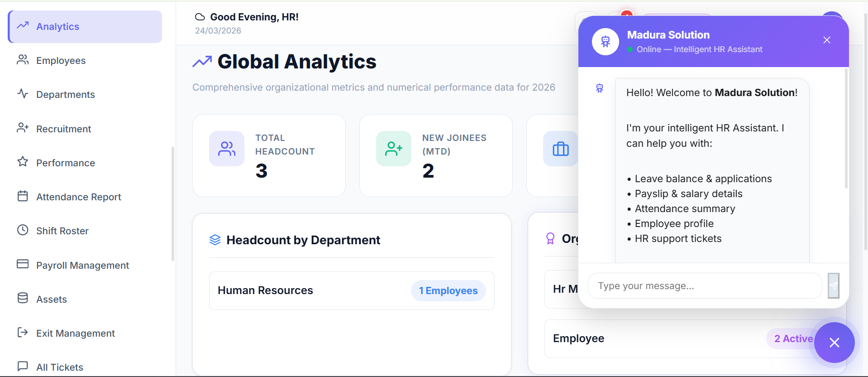Click the date 24/03/2026 in the header
This screenshot has width=868, height=377.
[x=218, y=31]
